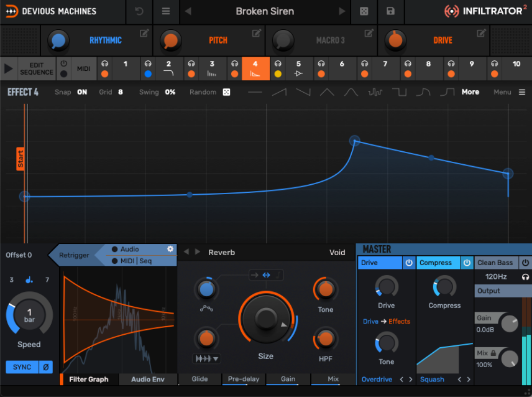Image resolution: width=532 pixels, height=397 pixels.
Task: Click the Swing 0% value
Action: click(x=170, y=92)
